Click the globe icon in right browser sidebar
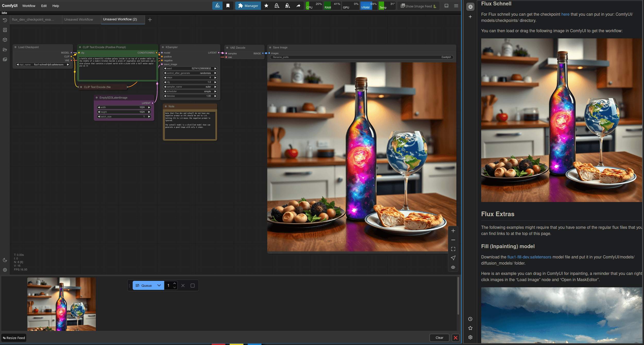Image resolution: width=644 pixels, height=345 pixels. coord(470,7)
